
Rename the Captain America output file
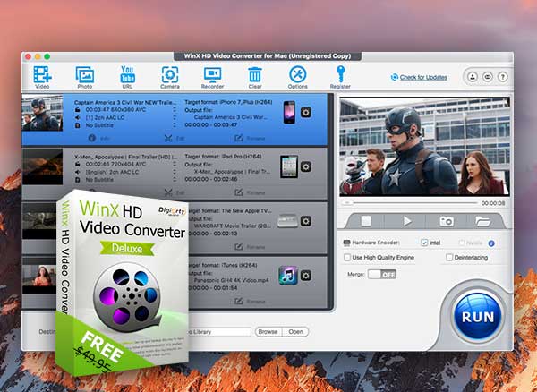coord(250,139)
